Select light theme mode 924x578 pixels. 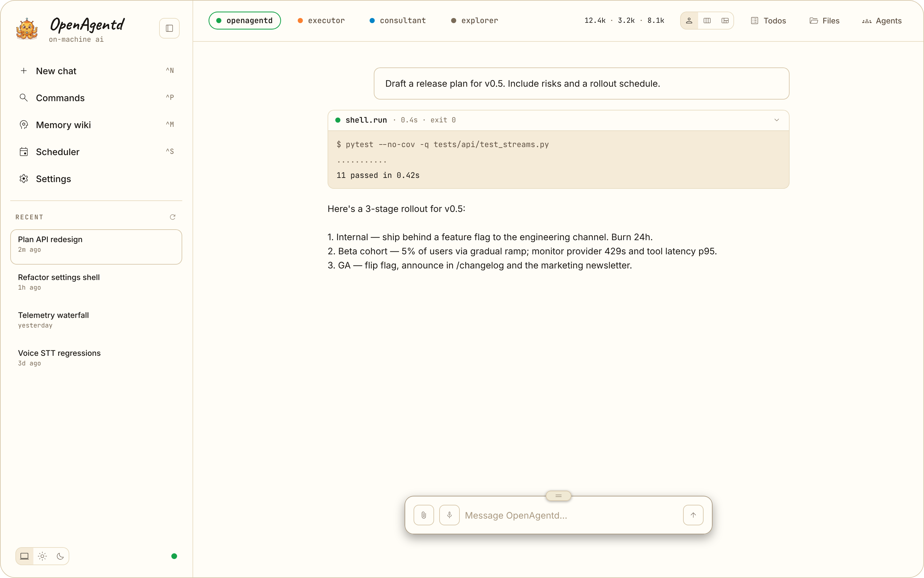tap(42, 556)
